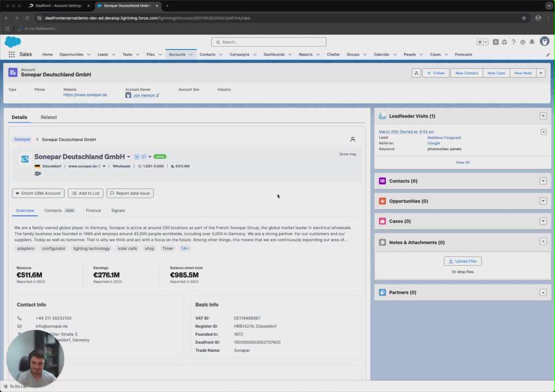Viewport: 555px width, 392px height.
Task: Open Joe Henson account owner link
Action: 144,95
